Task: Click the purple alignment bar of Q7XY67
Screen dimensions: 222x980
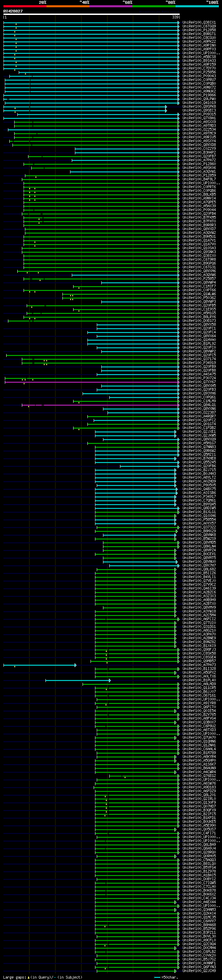Action: tap(92, 382)
